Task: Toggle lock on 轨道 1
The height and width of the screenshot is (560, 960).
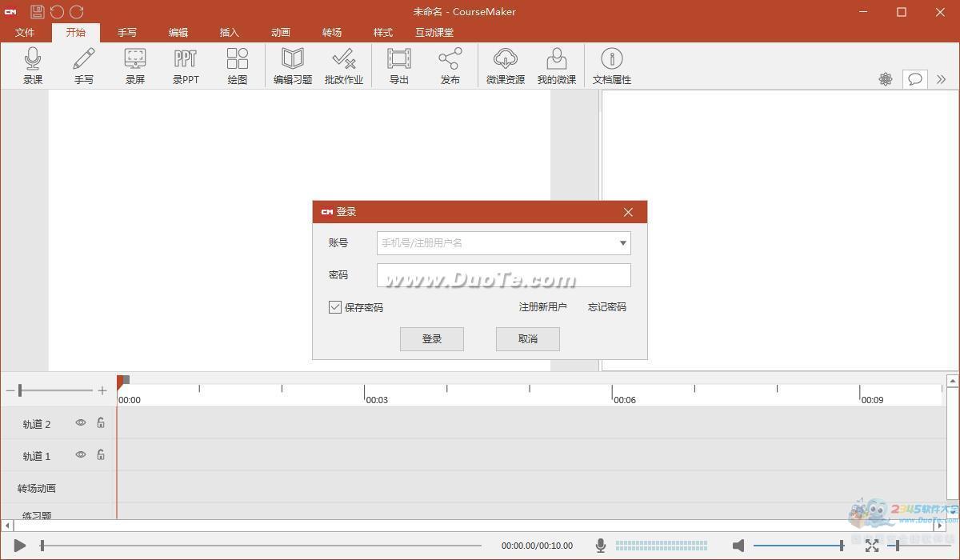Action: coord(101,455)
